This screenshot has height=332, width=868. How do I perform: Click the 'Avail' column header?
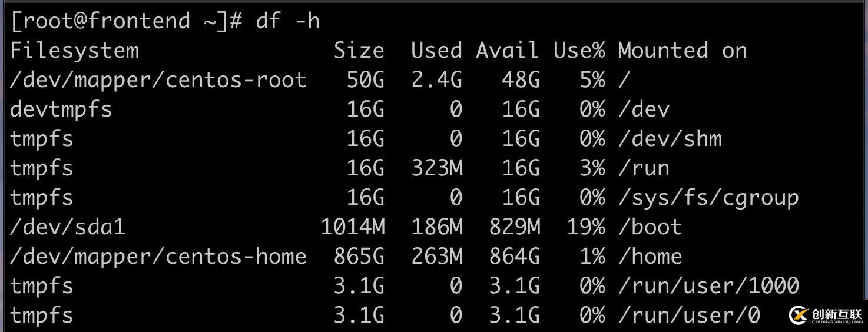(508, 51)
